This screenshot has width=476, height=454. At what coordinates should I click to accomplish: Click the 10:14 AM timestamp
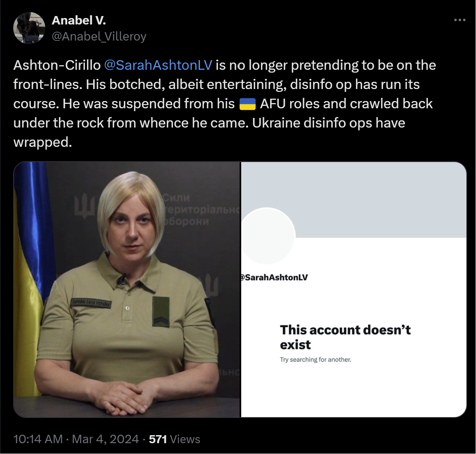(x=38, y=439)
